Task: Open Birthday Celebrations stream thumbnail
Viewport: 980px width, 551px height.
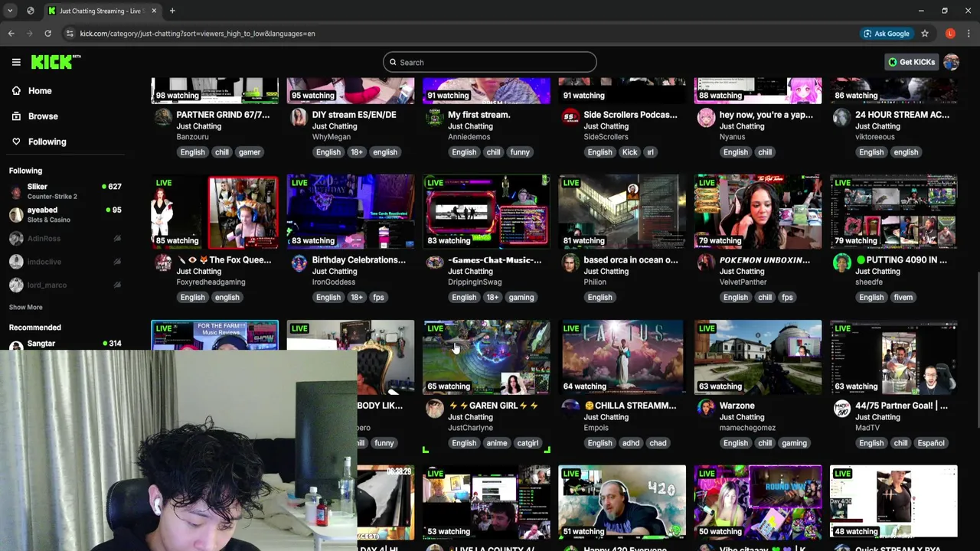Action: tap(351, 211)
